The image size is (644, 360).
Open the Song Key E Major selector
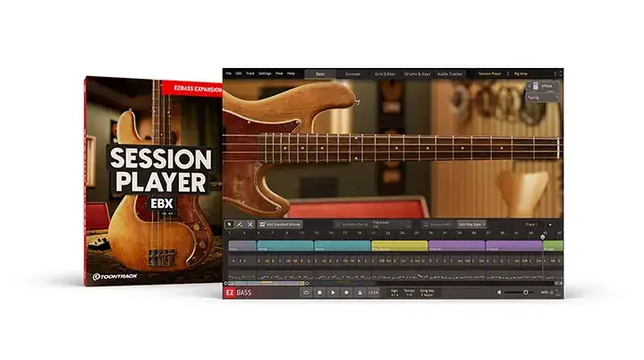428,293
